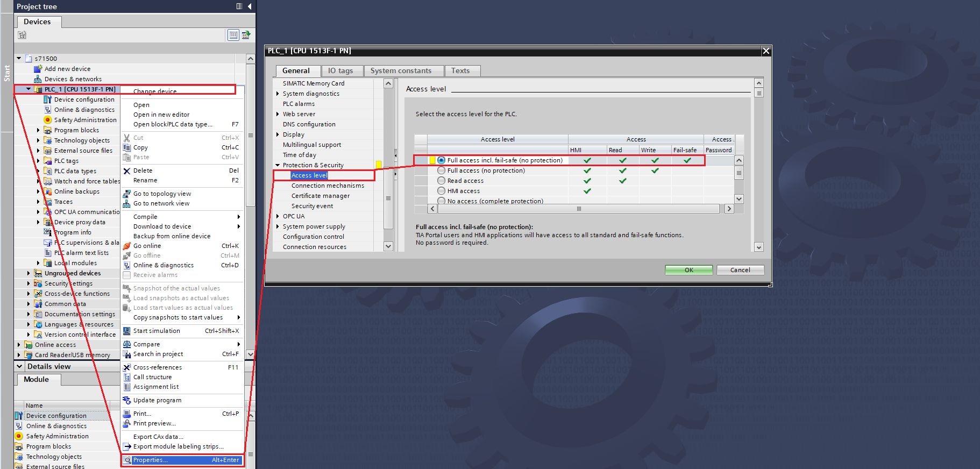Click the Online & diagnostics icon under PLC_1
The width and height of the screenshot is (980, 469).
point(47,110)
